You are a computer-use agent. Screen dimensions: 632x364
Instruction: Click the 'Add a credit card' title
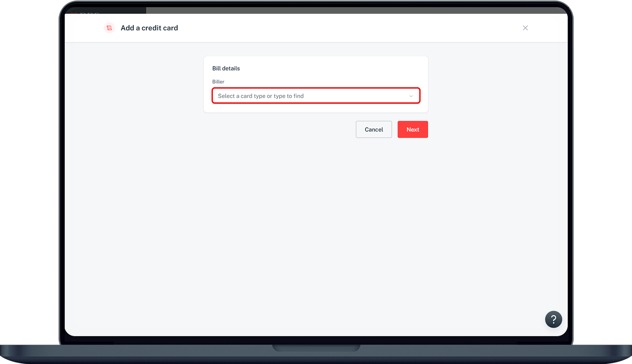tap(149, 28)
